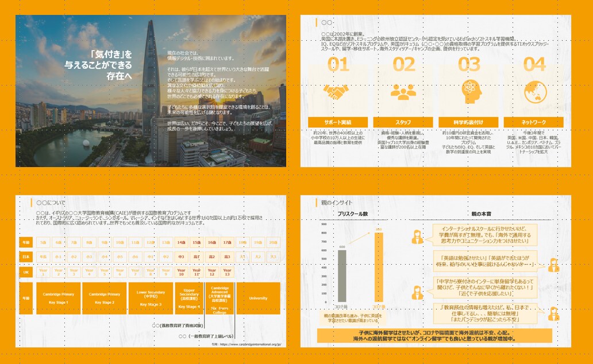Click the ネットワーク label
Image resolution: width=593 pixels, height=364 pixels.
tap(534, 122)
